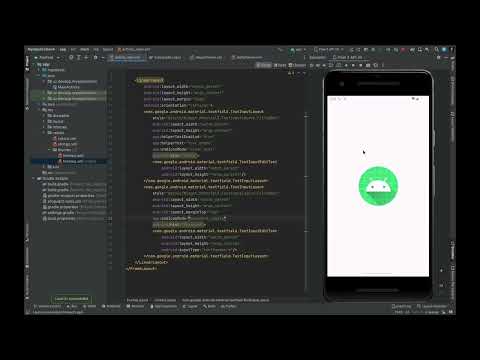Collapse the values folder arrow

click(44, 133)
